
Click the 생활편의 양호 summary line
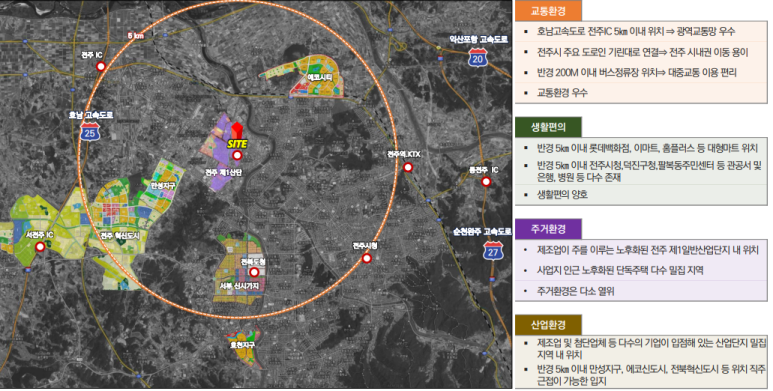pos(562,195)
